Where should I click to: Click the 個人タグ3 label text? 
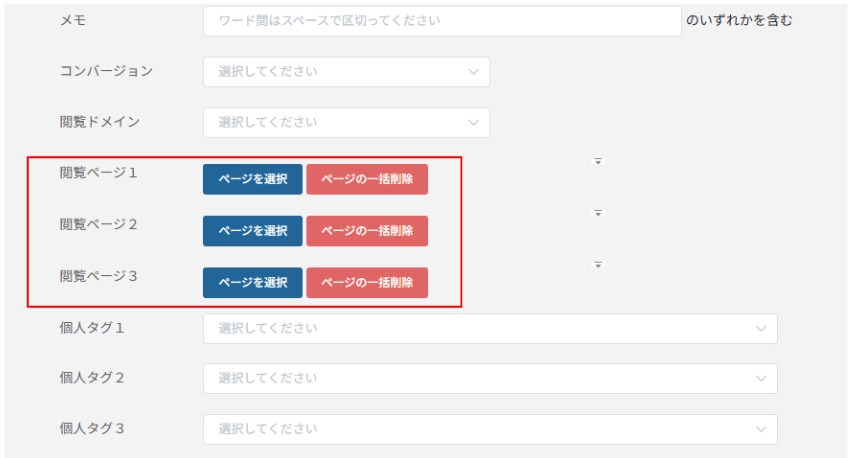[x=92, y=429]
